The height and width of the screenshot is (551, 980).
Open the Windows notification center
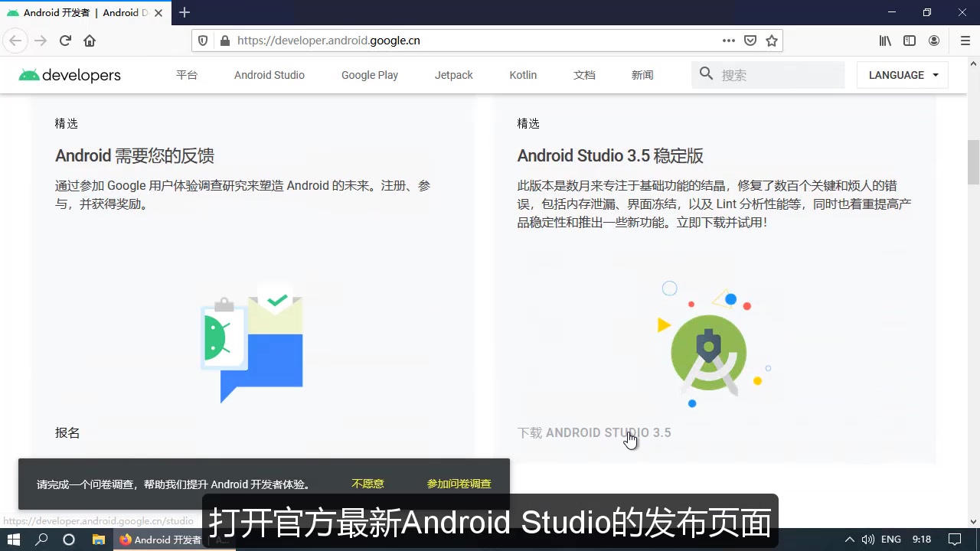click(x=954, y=540)
